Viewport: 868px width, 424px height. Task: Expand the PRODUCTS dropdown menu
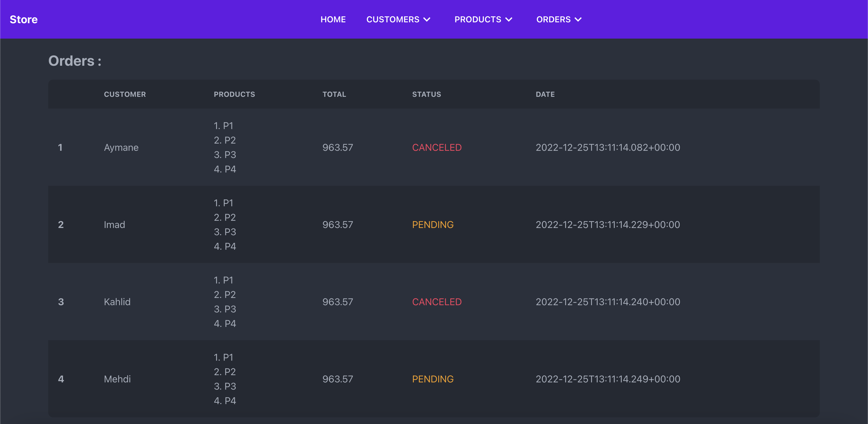pos(477,20)
